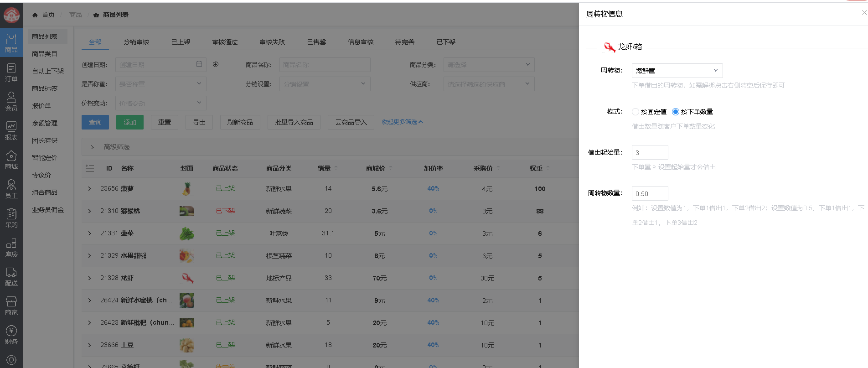The image size is (868, 368).
Task: Click the 查询 button
Action: click(95, 122)
